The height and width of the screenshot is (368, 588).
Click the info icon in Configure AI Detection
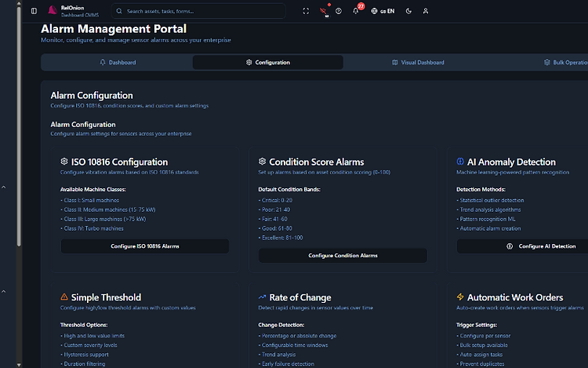[510, 246]
